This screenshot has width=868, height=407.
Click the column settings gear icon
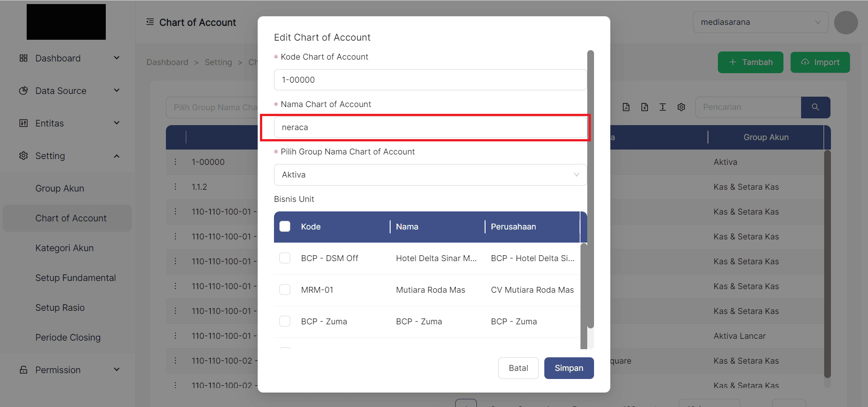tap(681, 107)
